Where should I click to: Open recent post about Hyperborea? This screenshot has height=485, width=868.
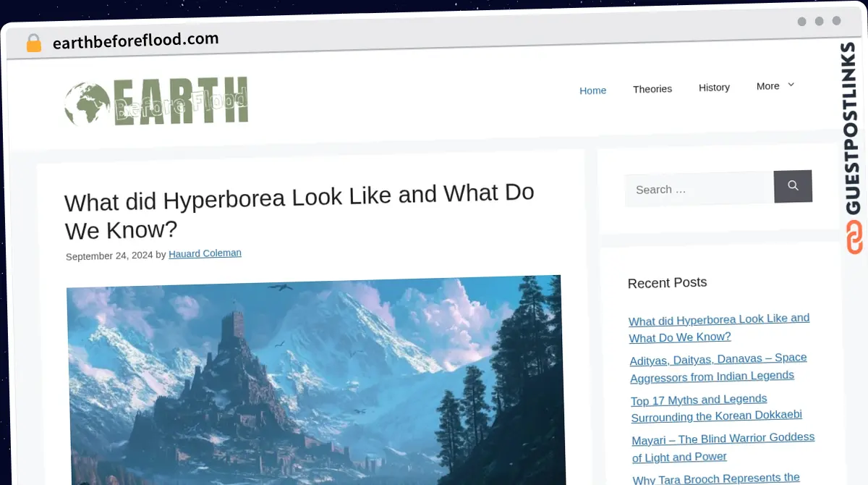tap(718, 328)
